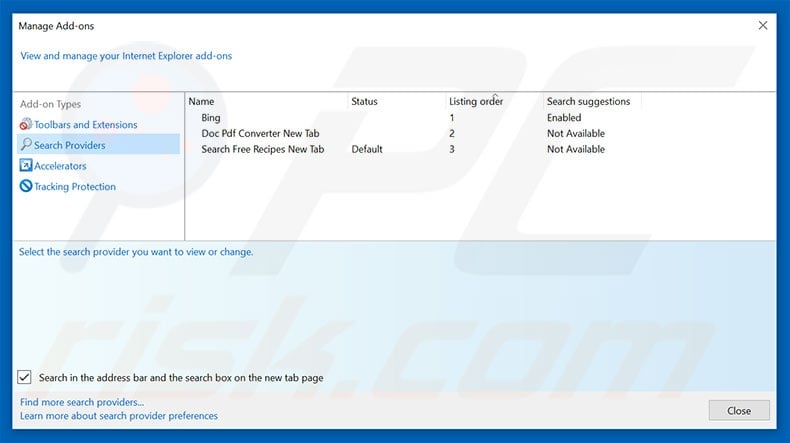Click Not Available for Search Free Recipes

pos(576,149)
